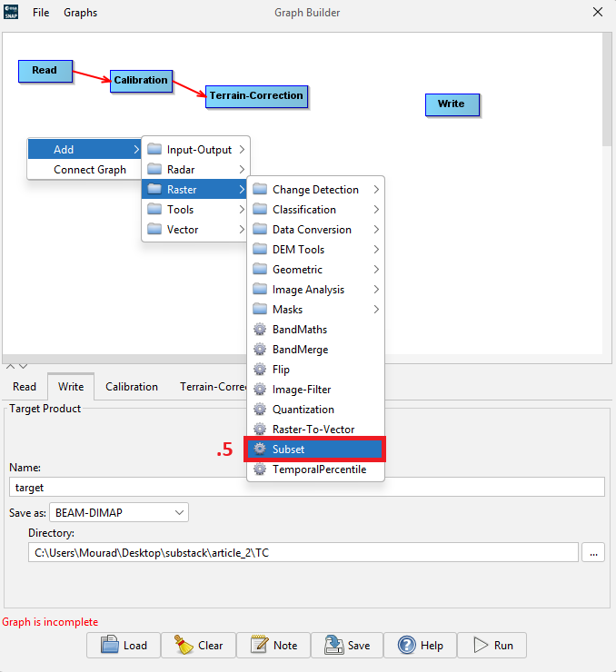Click the Run button

coord(492,646)
